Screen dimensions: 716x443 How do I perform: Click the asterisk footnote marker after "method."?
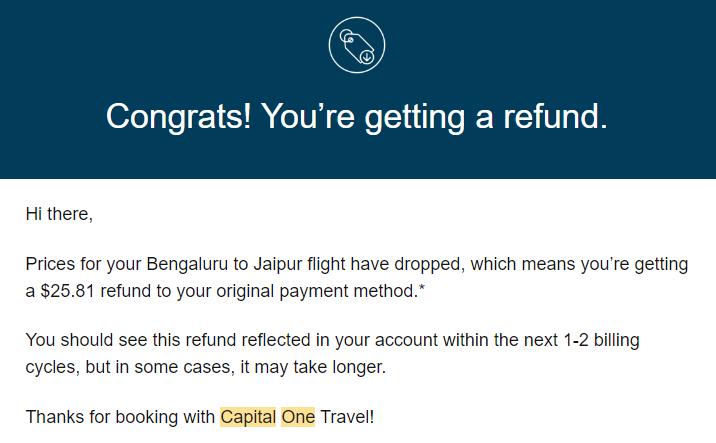click(x=422, y=288)
